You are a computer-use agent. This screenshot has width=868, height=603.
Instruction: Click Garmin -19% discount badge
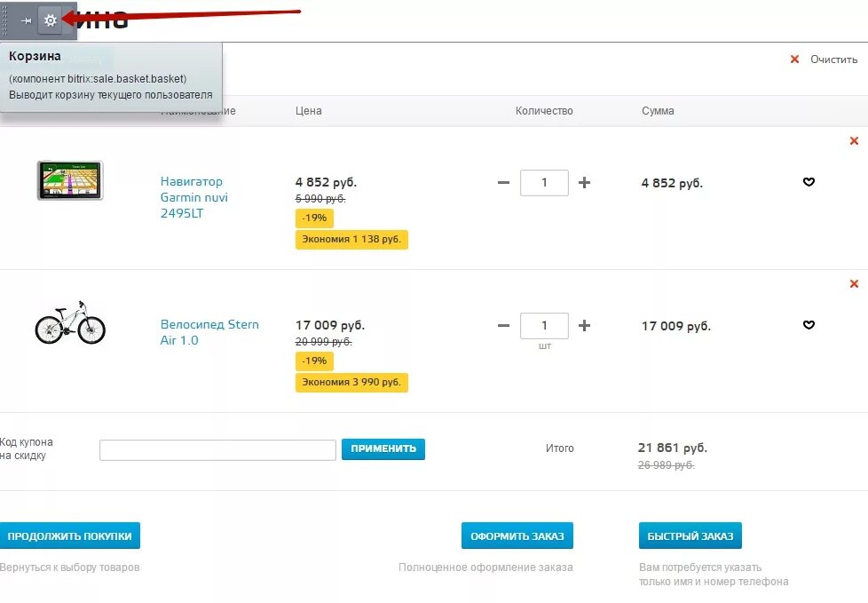pos(314,218)
